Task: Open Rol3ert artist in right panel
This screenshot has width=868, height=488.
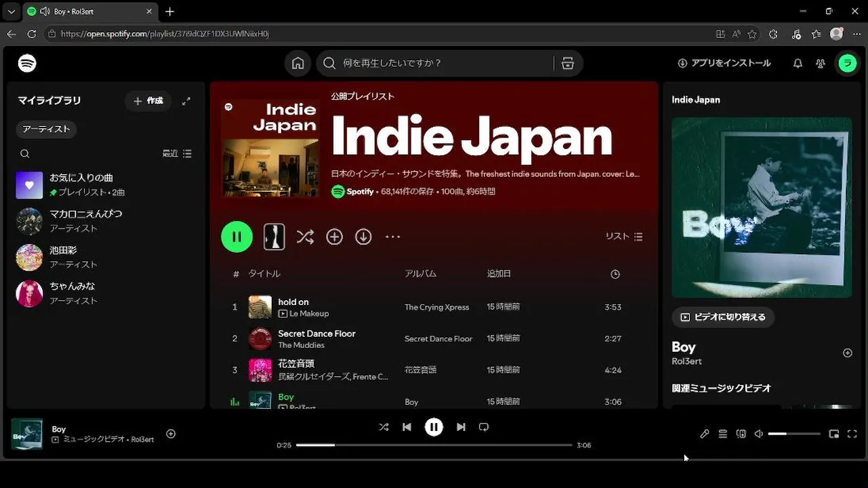Action: [x=686, y=362]
